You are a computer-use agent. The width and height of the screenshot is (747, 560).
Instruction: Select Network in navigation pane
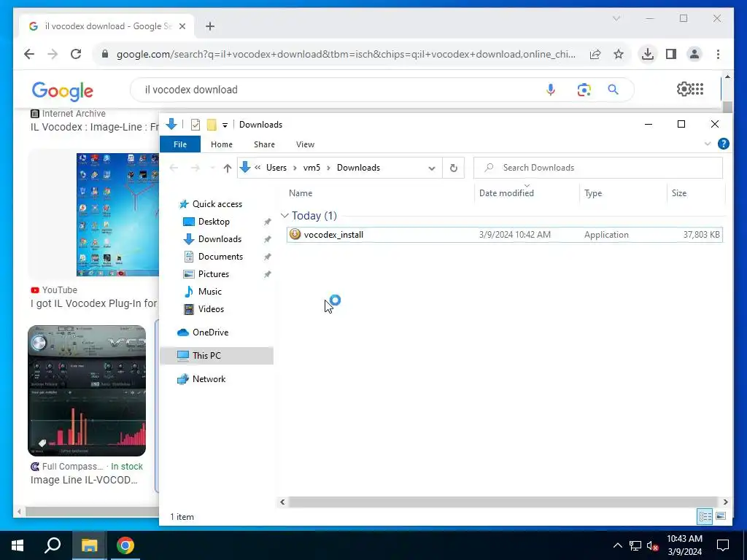point(209,379)
